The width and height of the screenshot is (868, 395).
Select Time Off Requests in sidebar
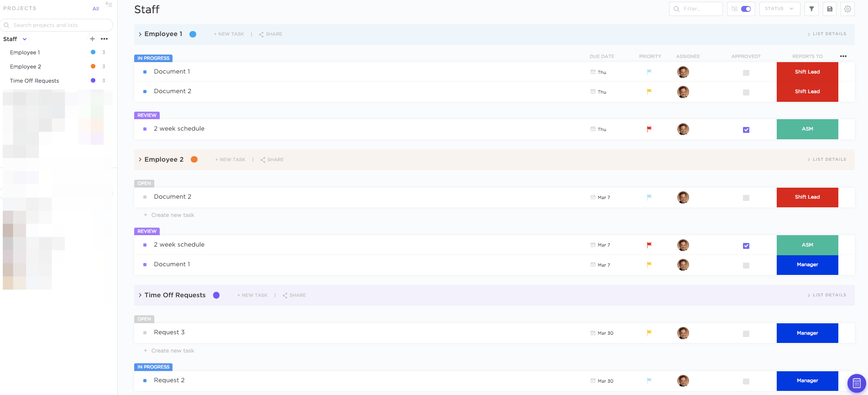tap(34, 81)
